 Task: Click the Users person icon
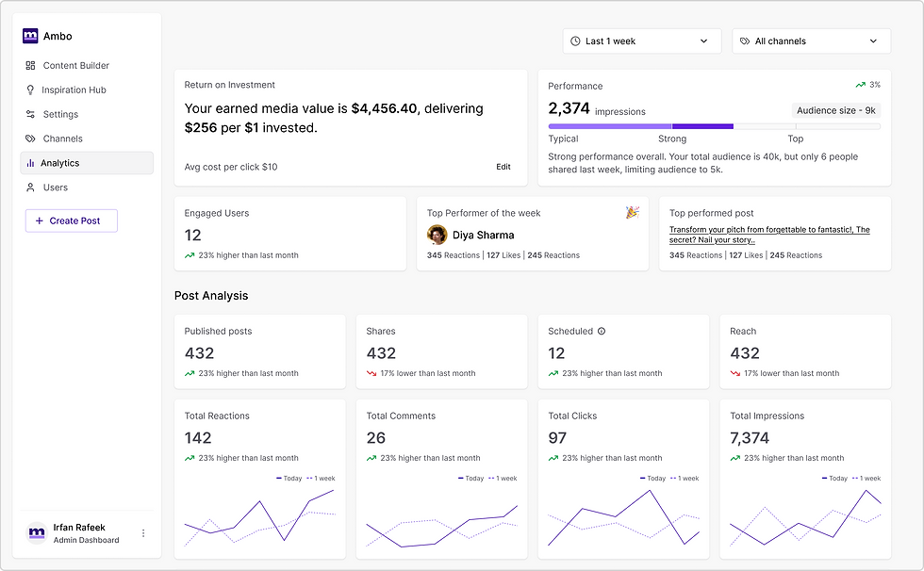click(30, 188)
